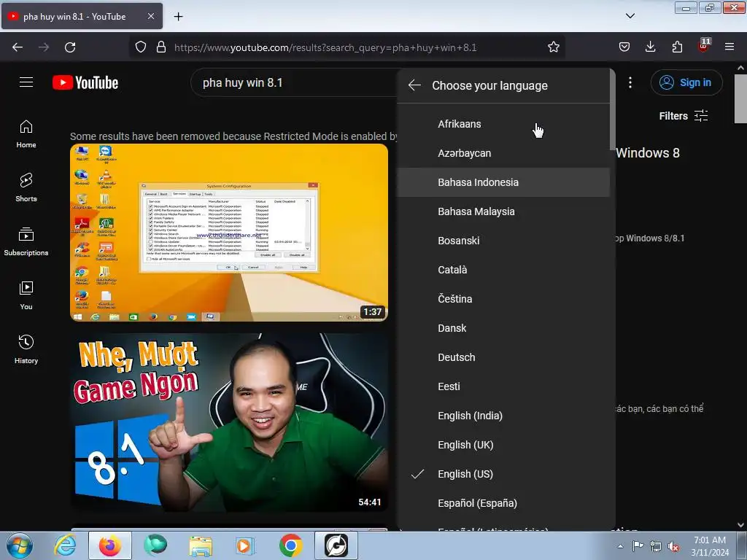Launch Google Chrome from the taskbar
Viewport: 747px width, 560px height.
pyautogui.click(x=290, y=545)
